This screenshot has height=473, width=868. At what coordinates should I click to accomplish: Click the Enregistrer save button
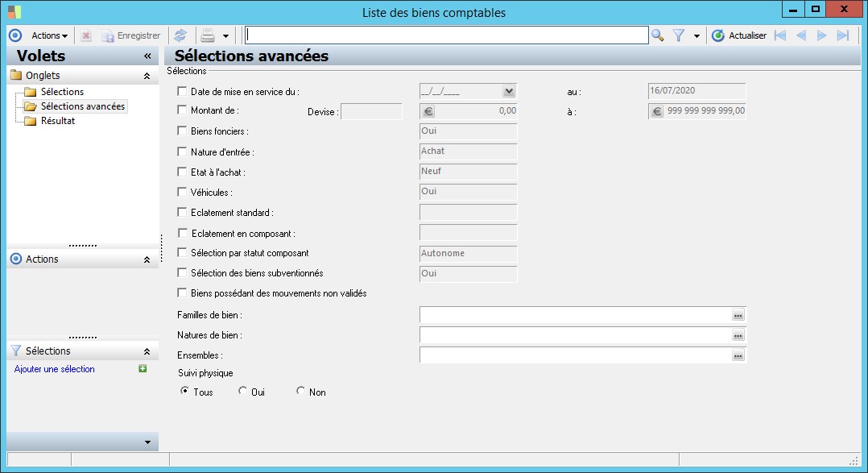tap(131, 35)
